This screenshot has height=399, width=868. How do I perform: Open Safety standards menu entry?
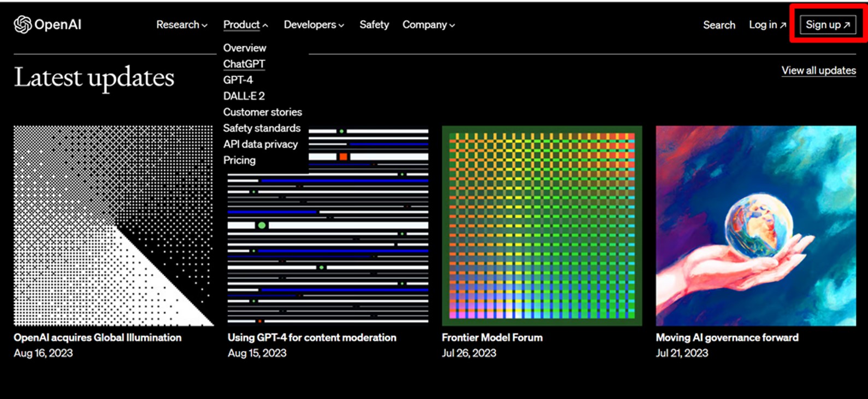coord(262,128)
